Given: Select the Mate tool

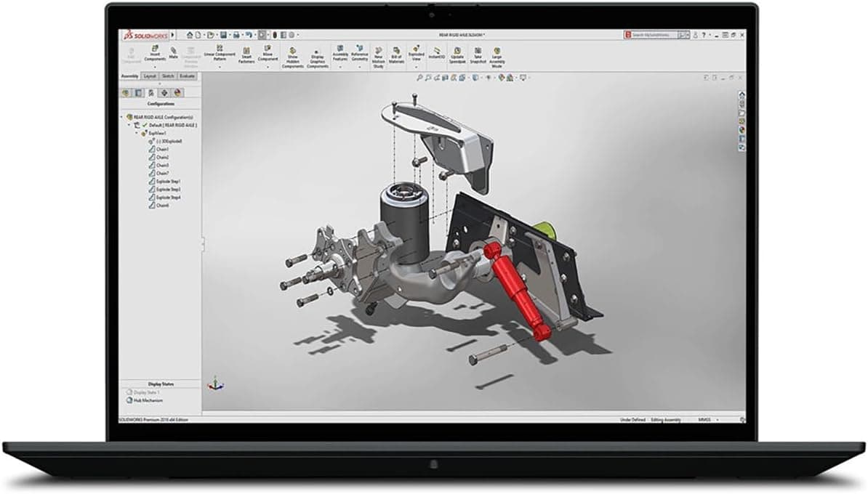Looking at the screenshot, I should click(x=174, y=53).
